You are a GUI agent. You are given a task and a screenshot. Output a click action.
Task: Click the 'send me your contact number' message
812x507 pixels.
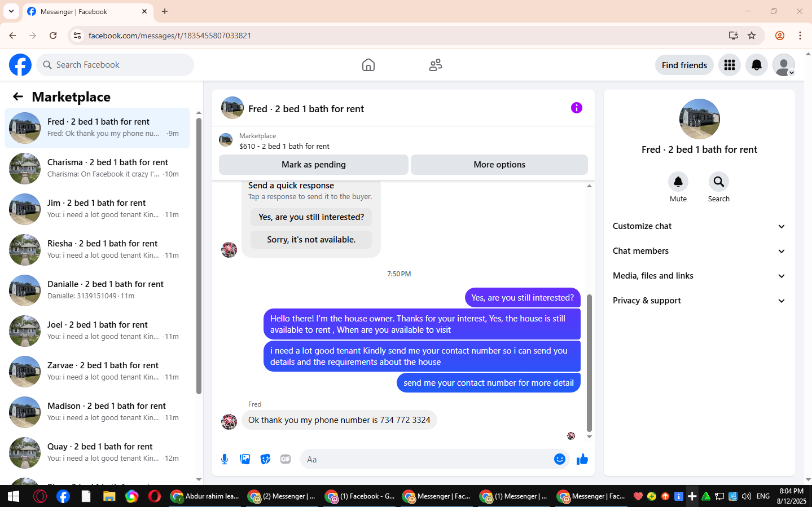(x=488, y=382)
